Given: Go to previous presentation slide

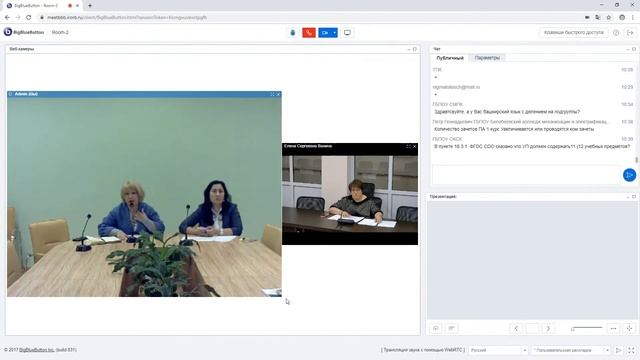Looking at the screenshot, I should pyautogui.click(x=516, y=328).
